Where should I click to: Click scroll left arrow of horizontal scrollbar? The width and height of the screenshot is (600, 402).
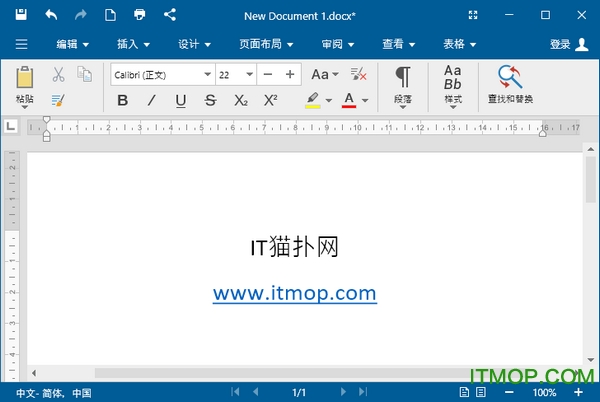click(34, 373)
